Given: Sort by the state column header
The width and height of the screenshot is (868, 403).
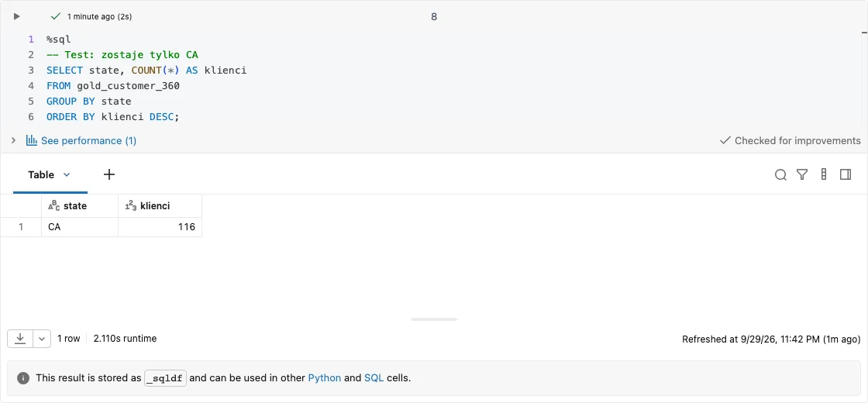Looking at the screenshot, I should tap(80, 206).
